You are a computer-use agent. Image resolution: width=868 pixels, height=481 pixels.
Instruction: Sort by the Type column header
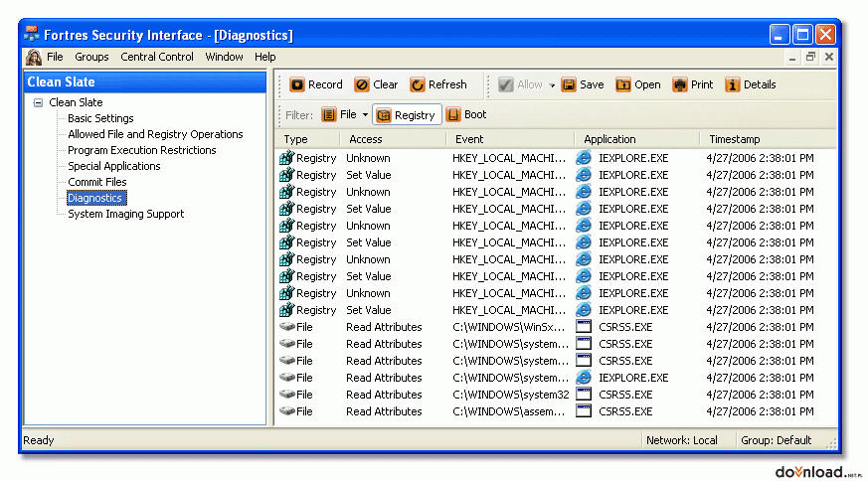coord(307,139)
